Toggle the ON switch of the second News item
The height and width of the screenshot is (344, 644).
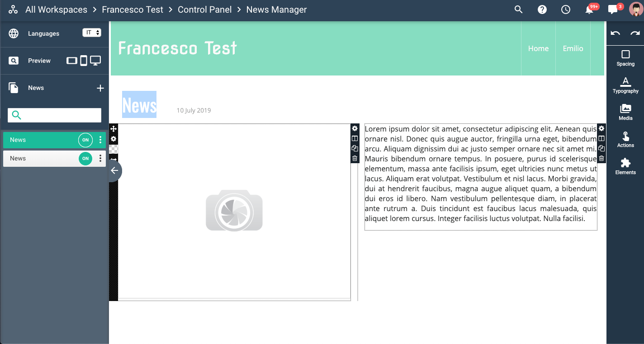(85, 159)
